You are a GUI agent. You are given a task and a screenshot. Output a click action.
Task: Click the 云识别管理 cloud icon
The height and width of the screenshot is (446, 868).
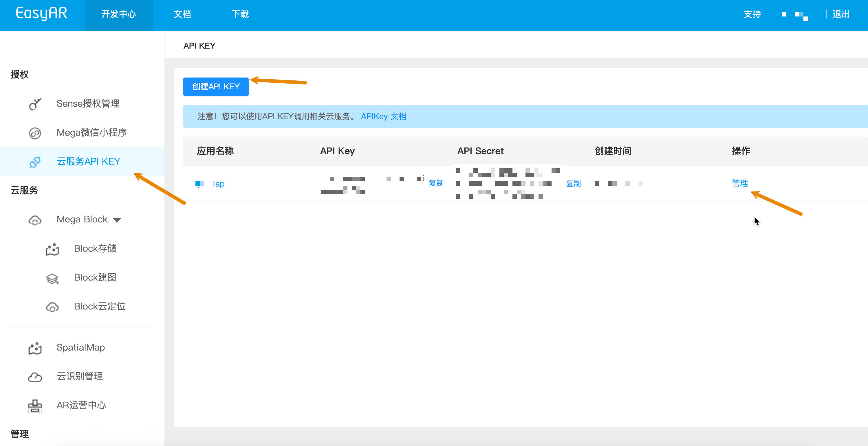click(x=35, y=377)
